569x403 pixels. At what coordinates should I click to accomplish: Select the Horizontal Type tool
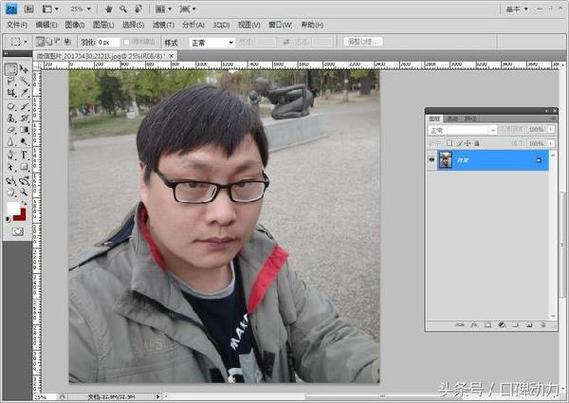[x=24, y=155]
